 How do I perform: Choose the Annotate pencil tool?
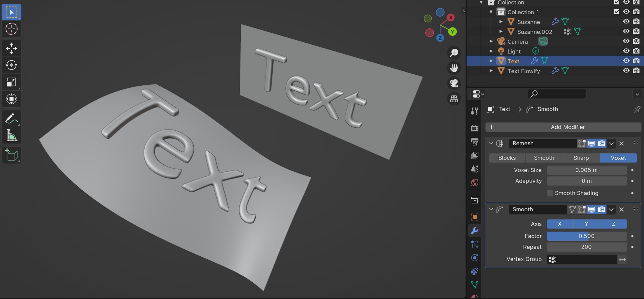coord(12,119)
